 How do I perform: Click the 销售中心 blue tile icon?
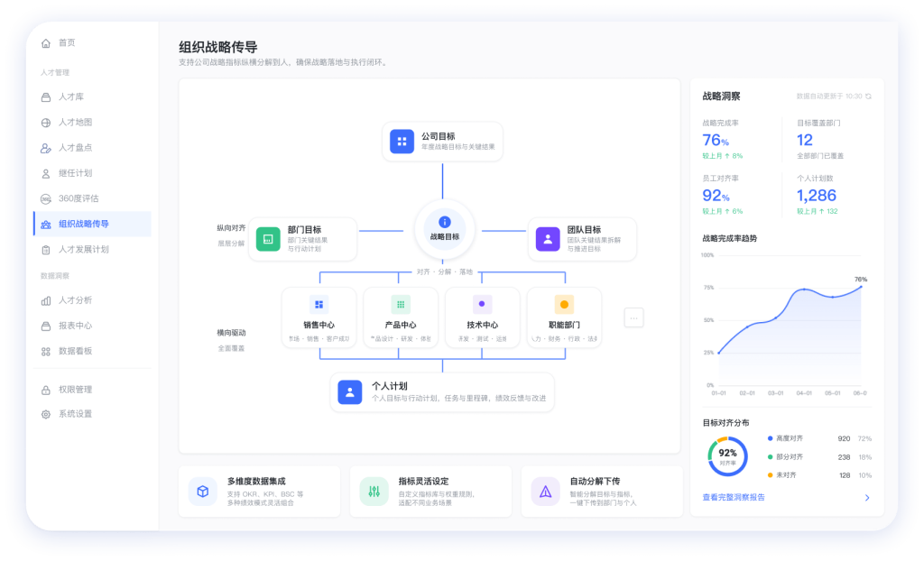tap(319, 304)
